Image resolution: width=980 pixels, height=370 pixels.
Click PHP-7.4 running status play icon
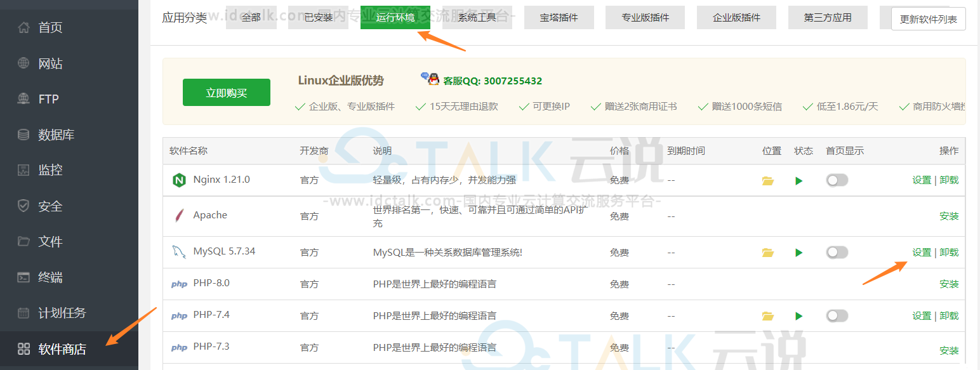[798, 316]
